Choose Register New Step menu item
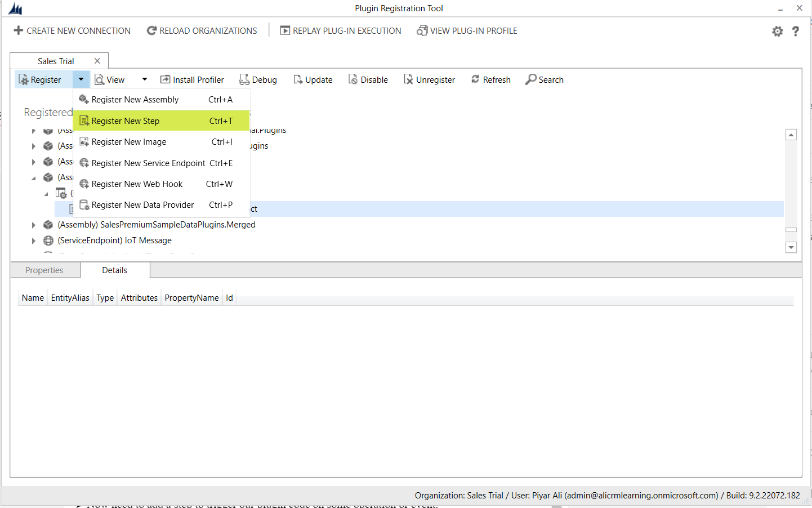Screen dimensions: 812x508 tap(162, 121)
